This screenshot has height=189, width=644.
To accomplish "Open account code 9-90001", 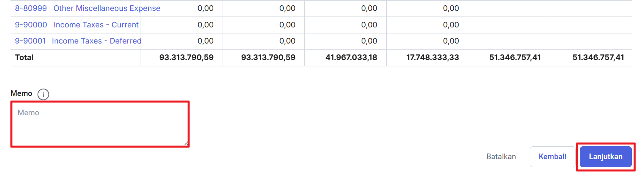I will (x=30, y=41).
